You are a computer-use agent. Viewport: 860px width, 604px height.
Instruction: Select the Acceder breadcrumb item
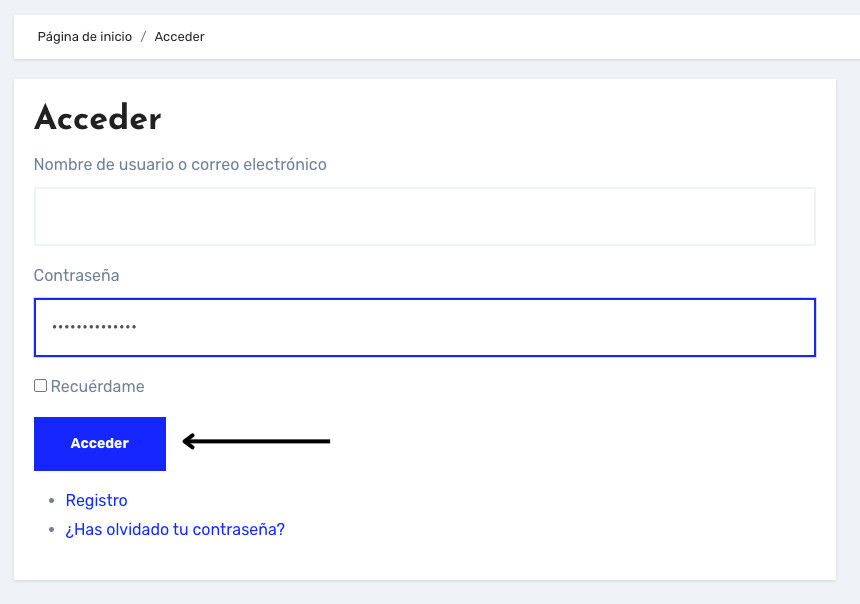179,37
